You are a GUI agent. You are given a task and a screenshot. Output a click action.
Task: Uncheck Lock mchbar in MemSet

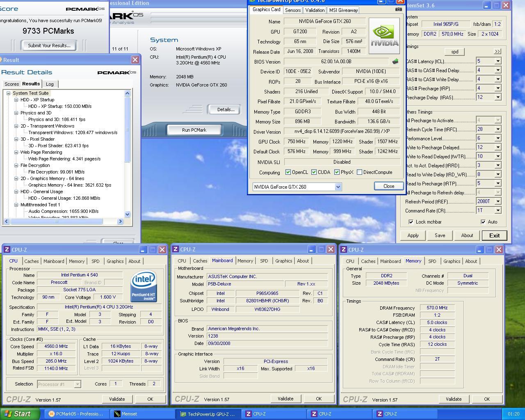[411, 222]
